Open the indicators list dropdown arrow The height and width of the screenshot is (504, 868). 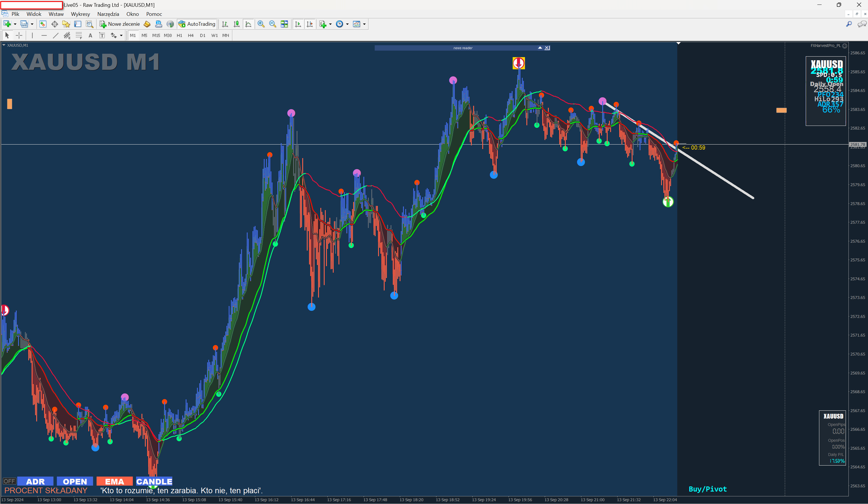pos(330,24)
